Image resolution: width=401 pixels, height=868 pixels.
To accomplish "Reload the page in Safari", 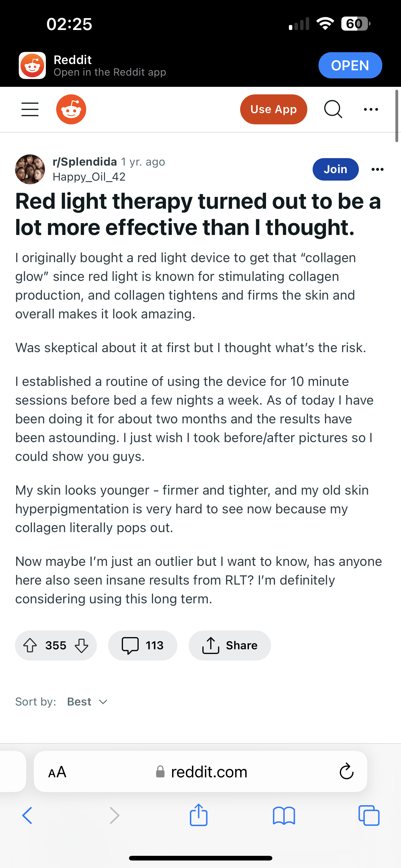I will (346, 772).
